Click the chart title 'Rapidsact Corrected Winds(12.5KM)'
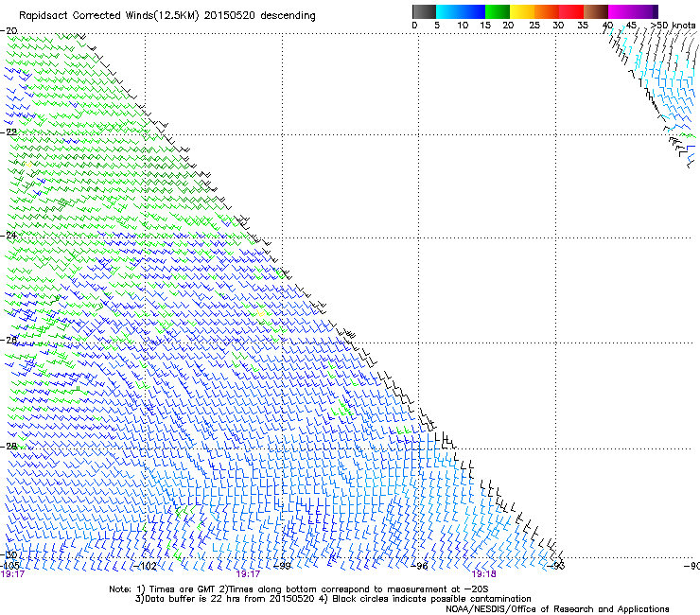Viewport: 700px width, 615px height. [109, 15]
